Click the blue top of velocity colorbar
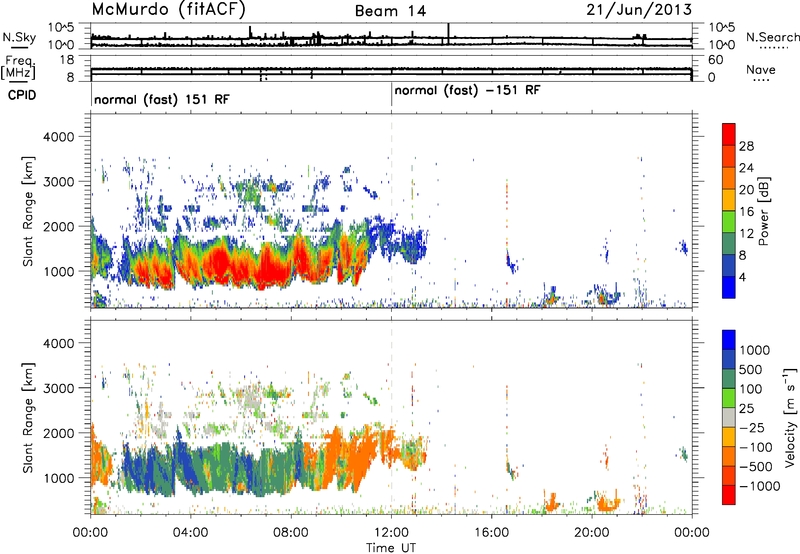The width and height of the screenshot is (800, 554). [x=729, y=339]
